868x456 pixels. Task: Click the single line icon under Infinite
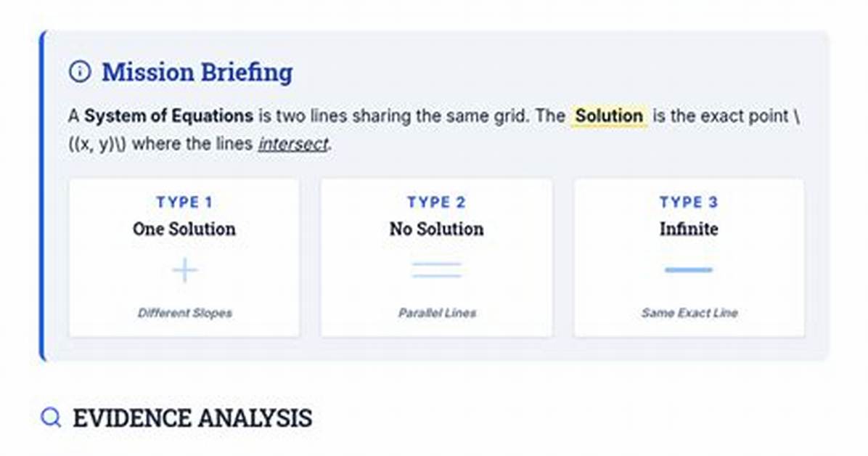(689, 270)
